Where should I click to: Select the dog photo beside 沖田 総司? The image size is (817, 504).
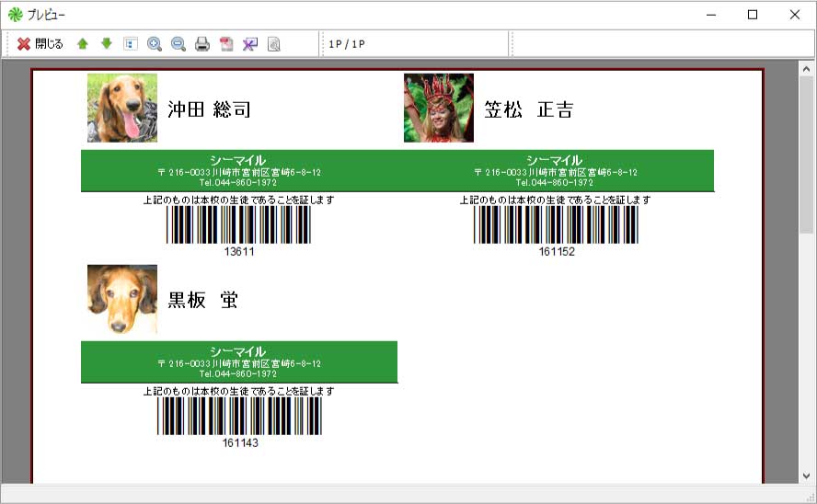122,108
